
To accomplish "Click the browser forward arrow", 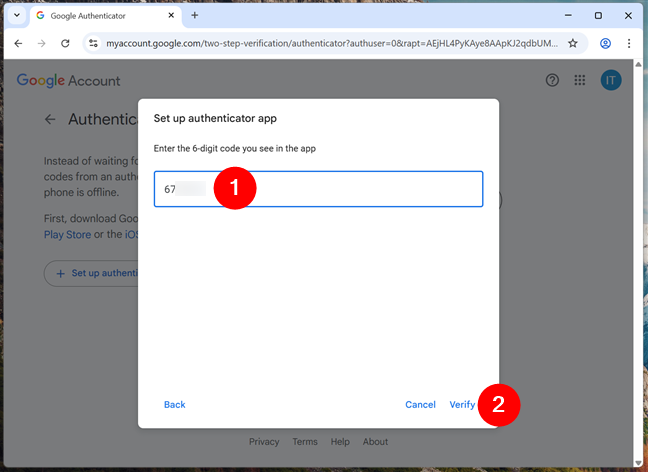I will click(x=41, y=43).
